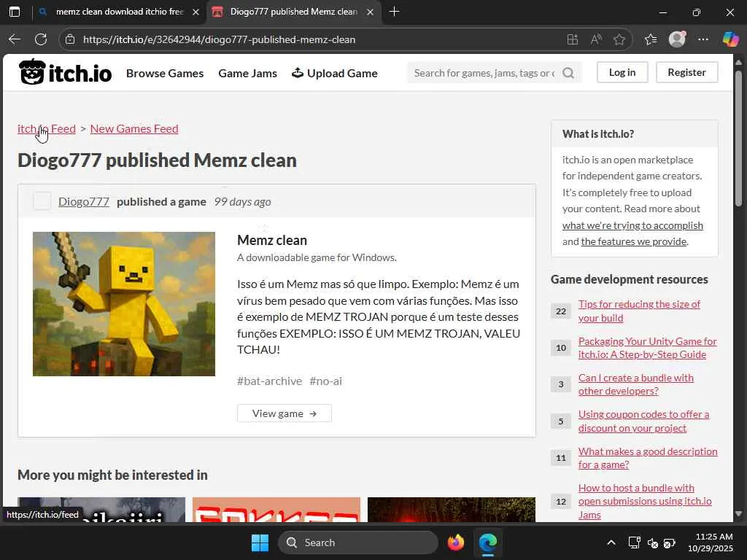This screenshot has height=560, width=747.
Task: Launch Firefox from the taskbar
Action: [456, 542]
